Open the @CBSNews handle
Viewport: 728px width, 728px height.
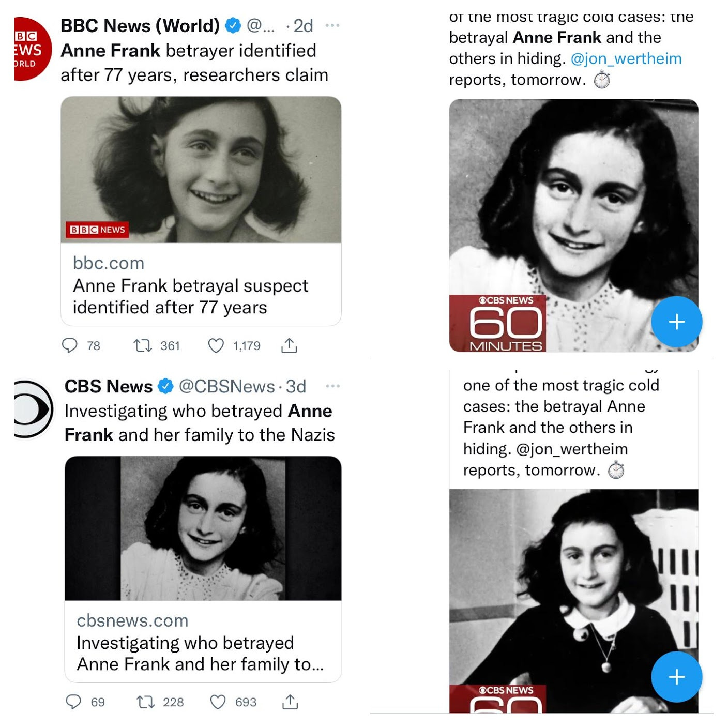(x=227, y=386)
